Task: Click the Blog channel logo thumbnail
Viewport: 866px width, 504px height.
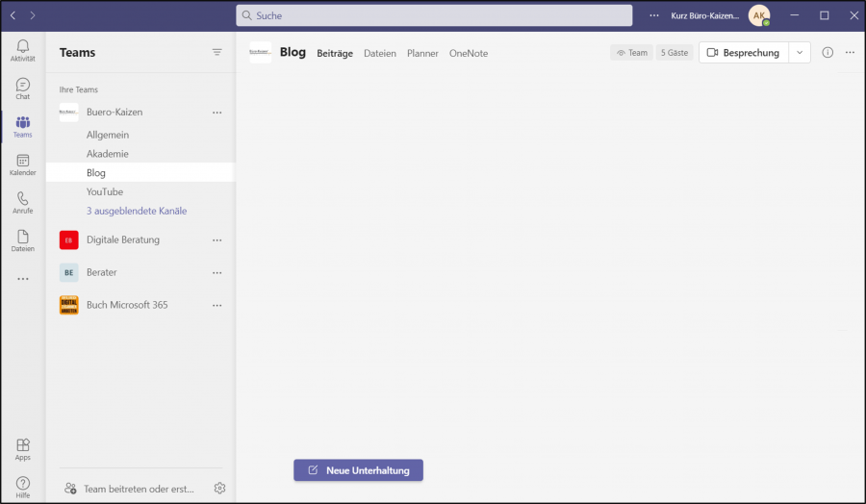Action: point(260,53)
